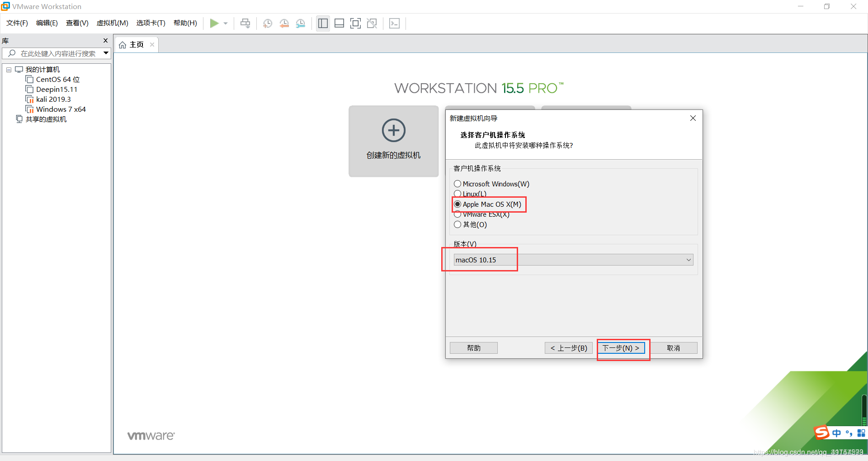Select kali 2019.3 virtual machine
This screenshot has height=461, width=868.
pyautogui.click(x=53, y=100)
